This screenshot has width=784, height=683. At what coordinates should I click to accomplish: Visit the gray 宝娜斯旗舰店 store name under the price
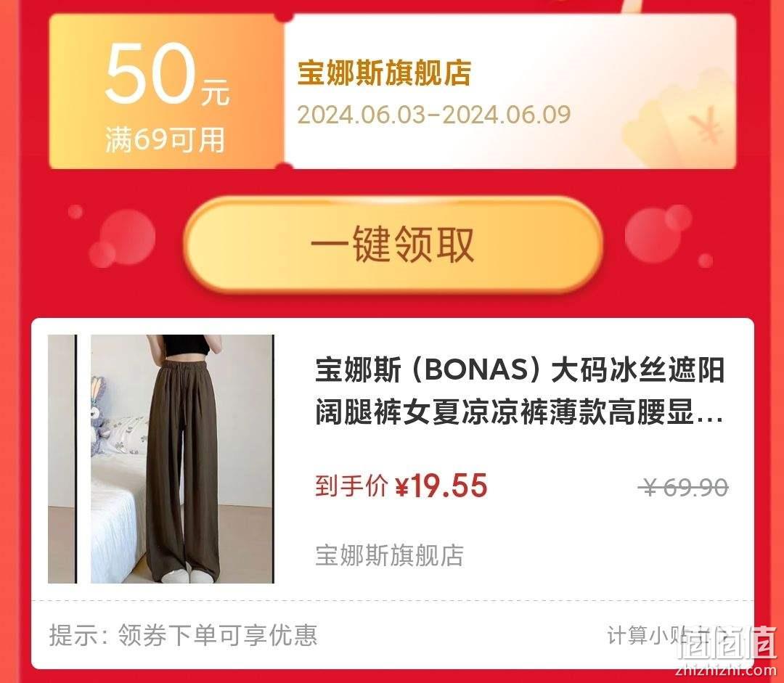390,555
